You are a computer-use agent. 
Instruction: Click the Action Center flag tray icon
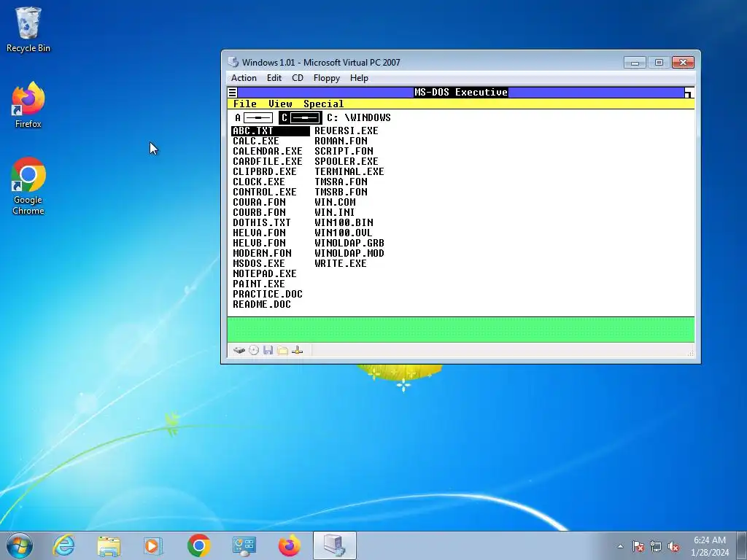638,547
